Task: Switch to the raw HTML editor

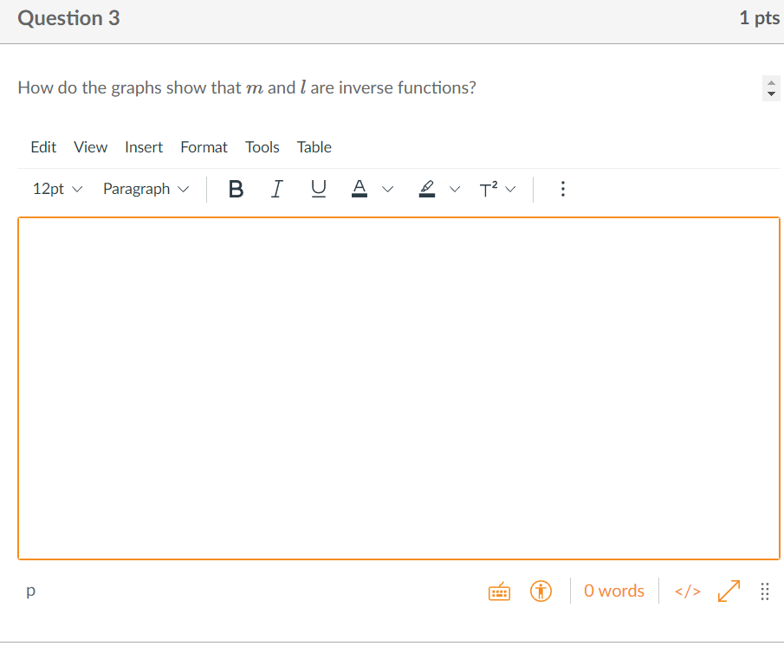Action: tap(687, 591)
